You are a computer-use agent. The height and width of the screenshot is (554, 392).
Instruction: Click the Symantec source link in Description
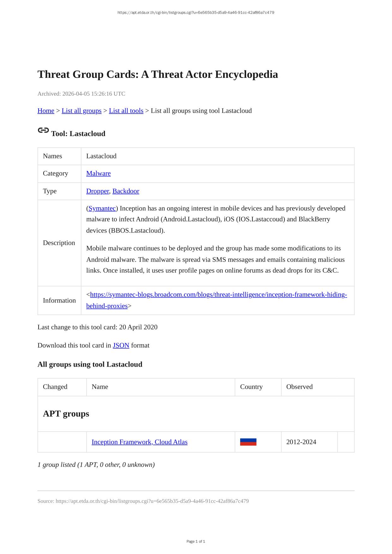tap(102, 208)
